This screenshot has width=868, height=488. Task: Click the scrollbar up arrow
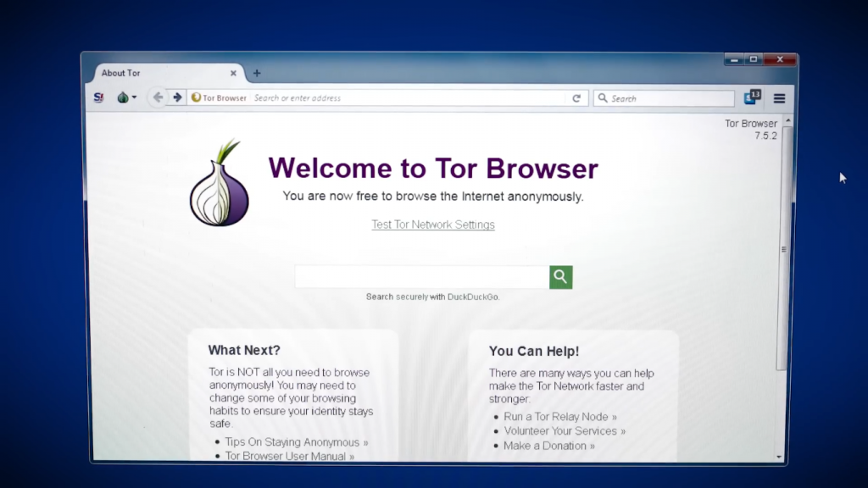(787, 120)
